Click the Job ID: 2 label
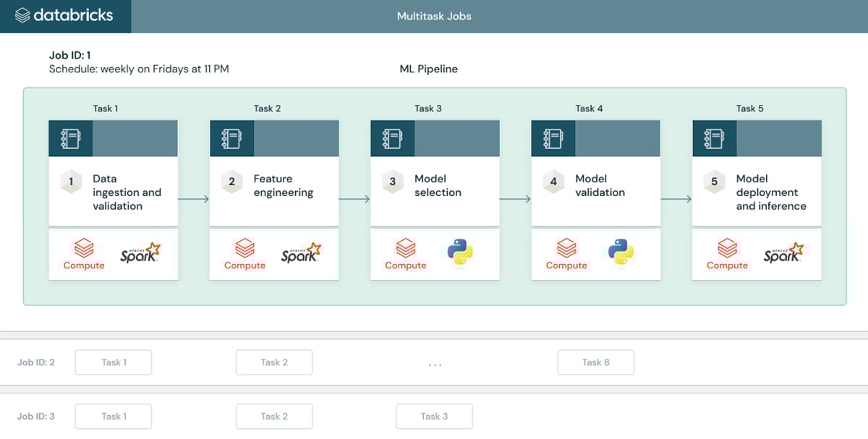The image size is (868, 439). click(35, 362)
